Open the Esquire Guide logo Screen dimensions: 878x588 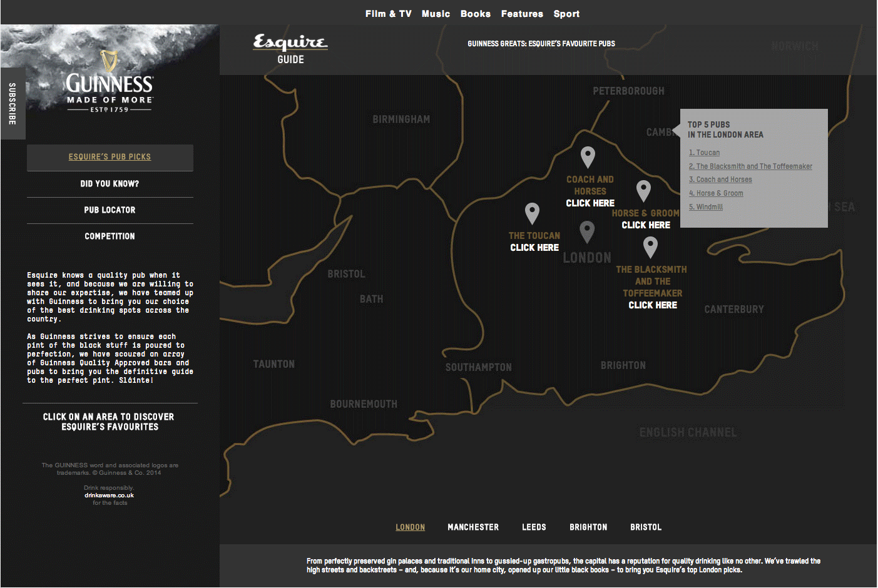(x=290, y=49)
